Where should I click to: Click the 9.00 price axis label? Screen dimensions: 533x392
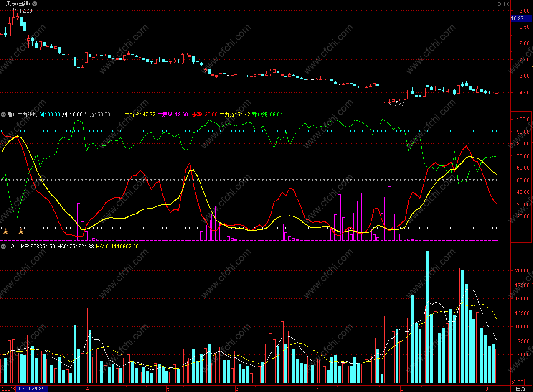click(524, 43)
